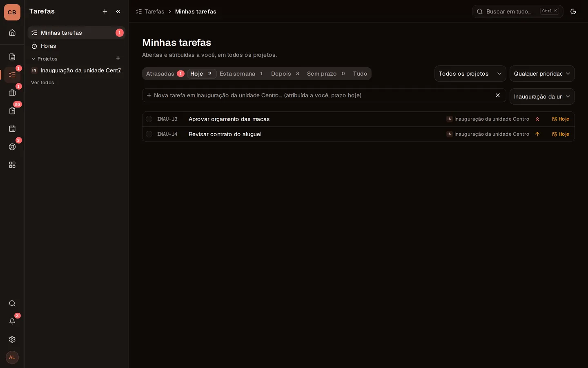Select the Hoje tab
The height and width of the screenshot is (368, 588).
coord(202,74)
